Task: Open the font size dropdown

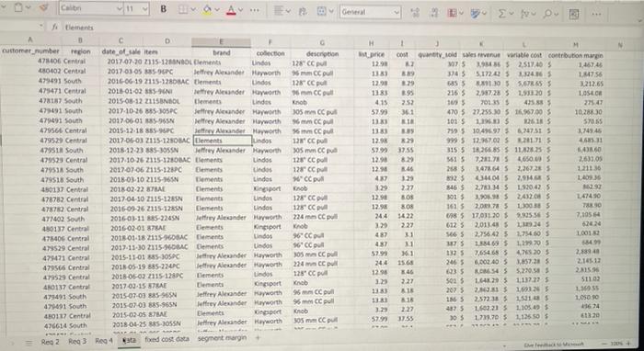Action: click(136, 8)
